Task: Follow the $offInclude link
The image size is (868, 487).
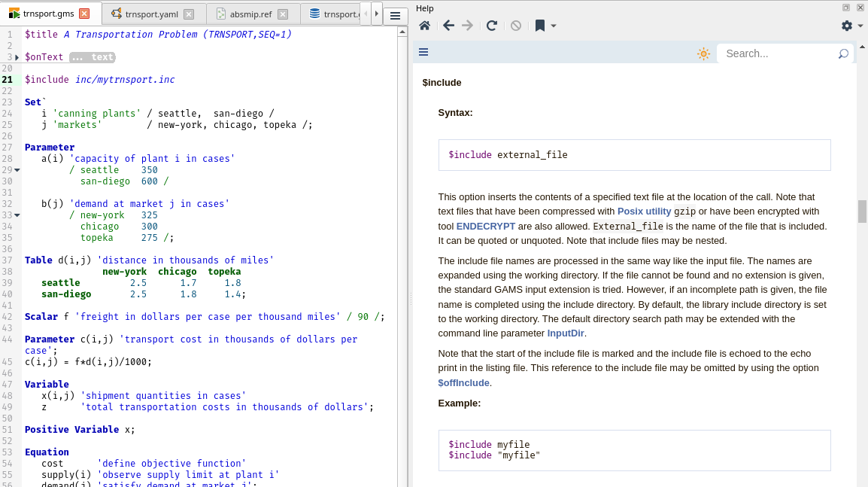Action: click(x=463, y=382)
